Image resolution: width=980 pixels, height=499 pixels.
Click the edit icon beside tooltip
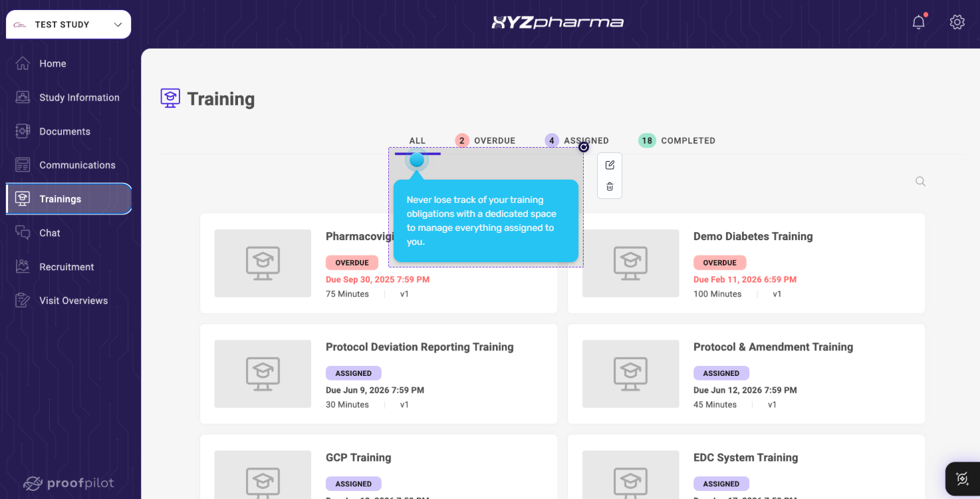pyautogui.click(x=610, y=165)
